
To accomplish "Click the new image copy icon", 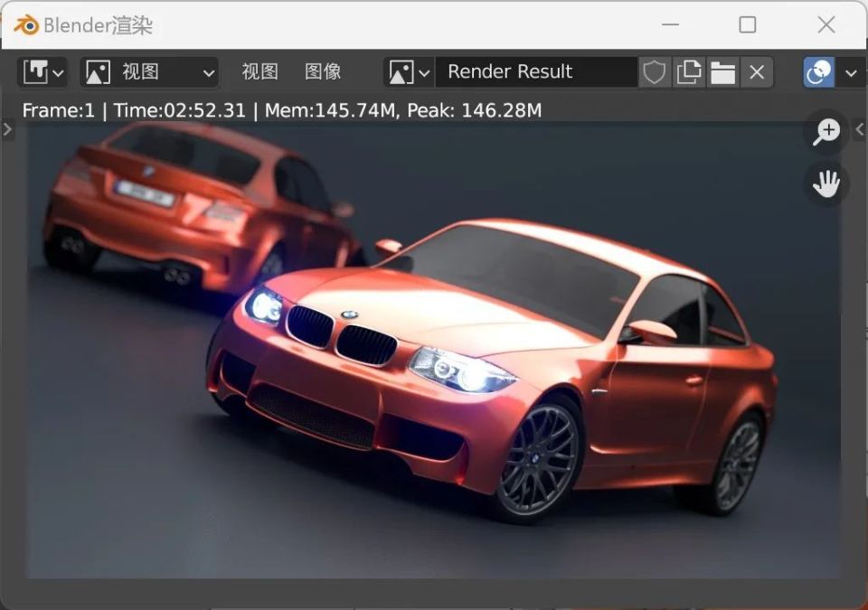I will [x=689, y=72].
